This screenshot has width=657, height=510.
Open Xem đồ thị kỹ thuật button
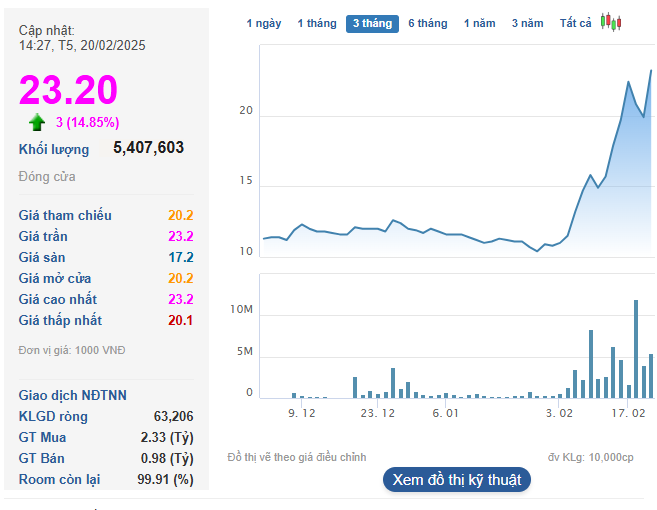[x=457, y=480]
